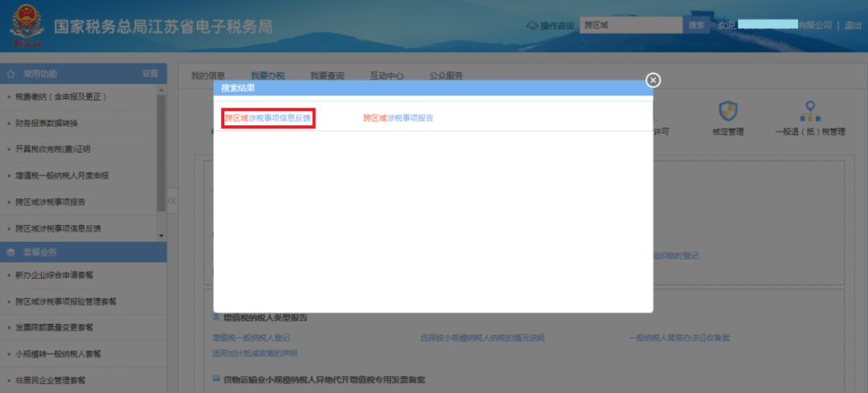Click the star icon beside 常用功能
Image resolution: width=868 pixels, height=393 pixels.
(11, 74)
